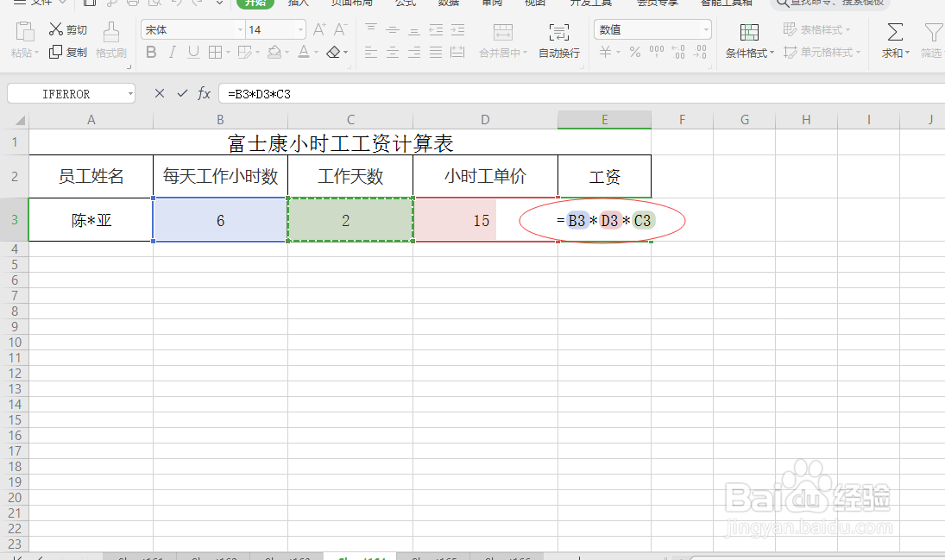Click the fx insert function button

click(204, 92)
